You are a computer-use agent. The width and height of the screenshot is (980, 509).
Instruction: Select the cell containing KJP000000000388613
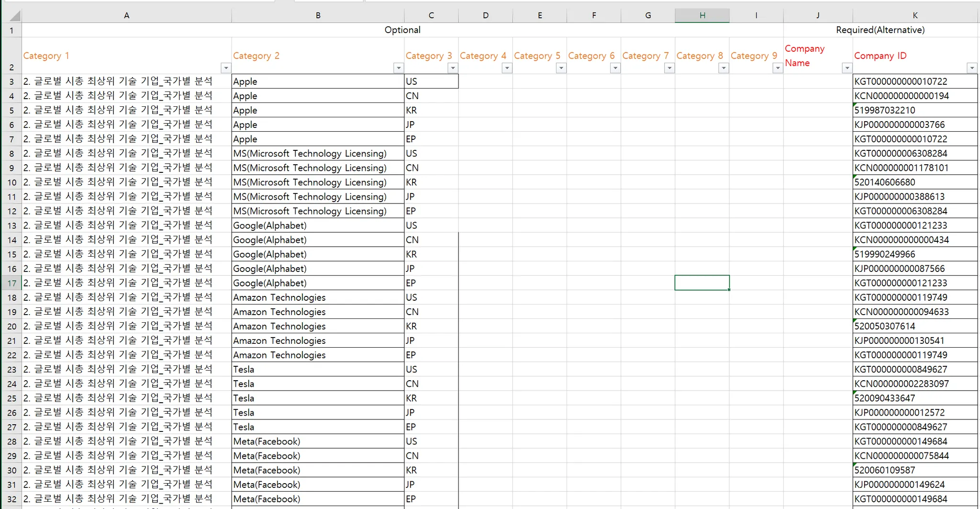click(x=915, y=197)
